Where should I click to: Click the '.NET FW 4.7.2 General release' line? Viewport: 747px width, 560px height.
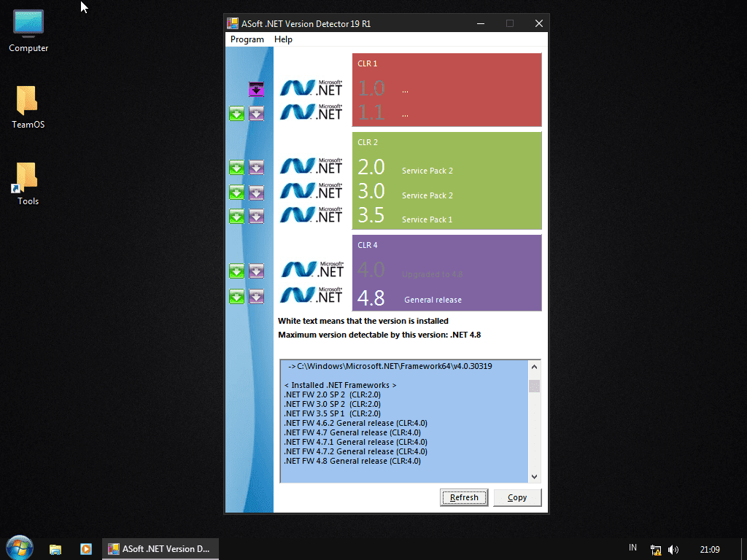(x=355, y=452)
